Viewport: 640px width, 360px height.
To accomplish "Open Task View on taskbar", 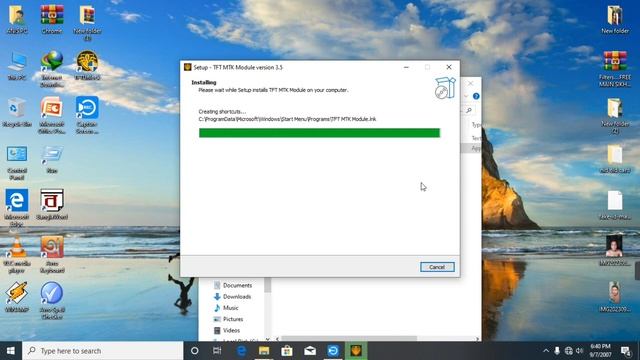I will coord(217,351).
